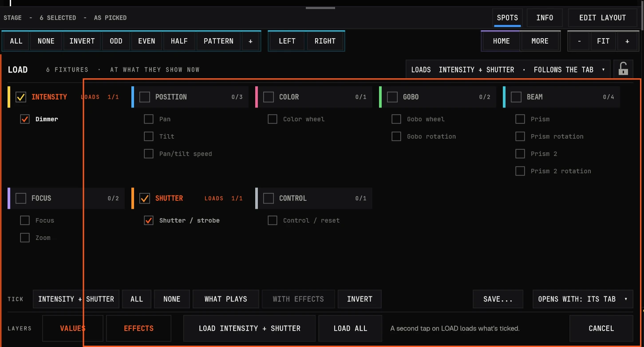The width and height of the screenshot is (644, 347).
Task: Open the INFO tab
Action: pyautogui.click(x=545, y=18)
